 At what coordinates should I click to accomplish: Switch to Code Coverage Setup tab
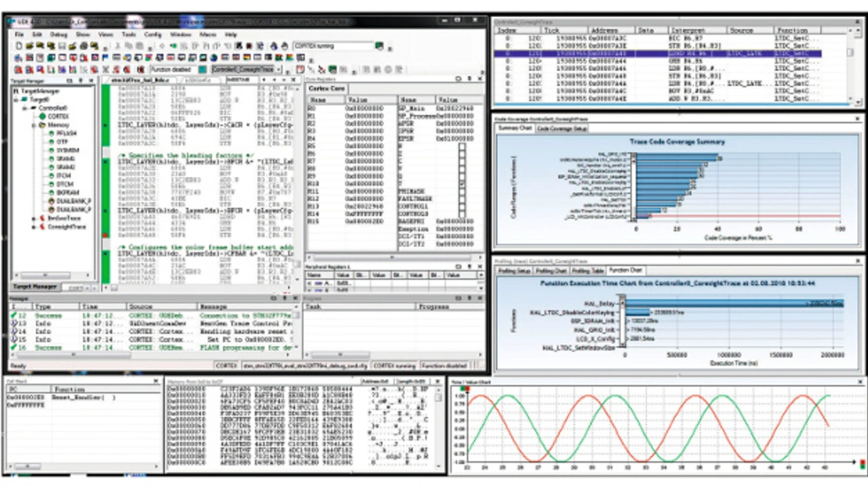(562, 128)
